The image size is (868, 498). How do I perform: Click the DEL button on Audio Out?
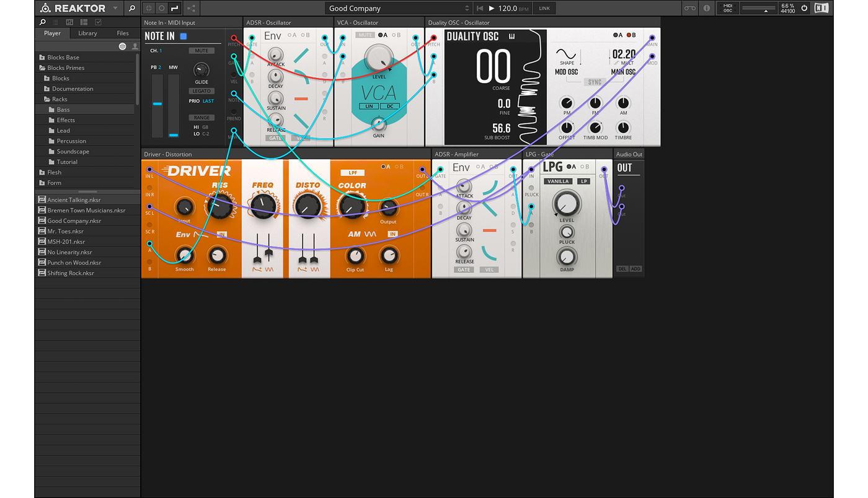[x=622, y=269]
